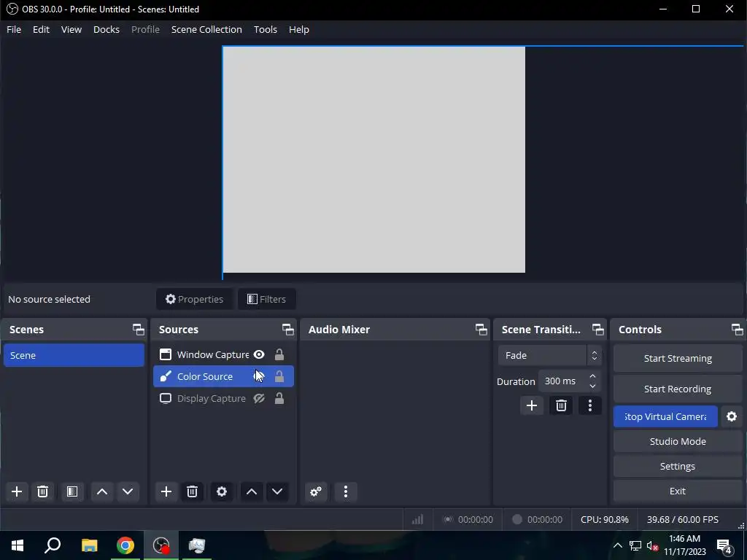Open File Explorer from taskbar
The image size is (747, 560).
click(89, 545)
